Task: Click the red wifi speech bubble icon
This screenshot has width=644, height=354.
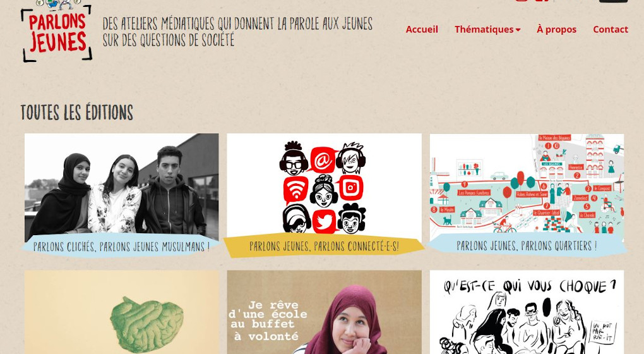Action: [295, 190]
